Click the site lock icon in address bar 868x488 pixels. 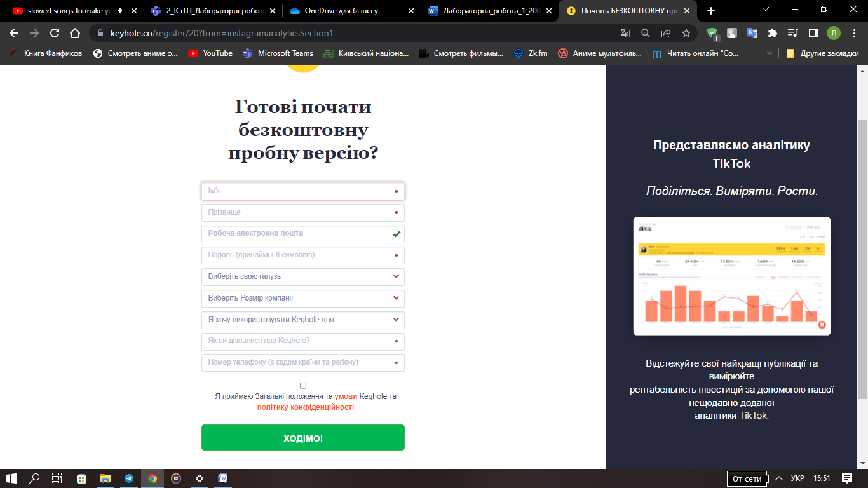tap(100, 33)
